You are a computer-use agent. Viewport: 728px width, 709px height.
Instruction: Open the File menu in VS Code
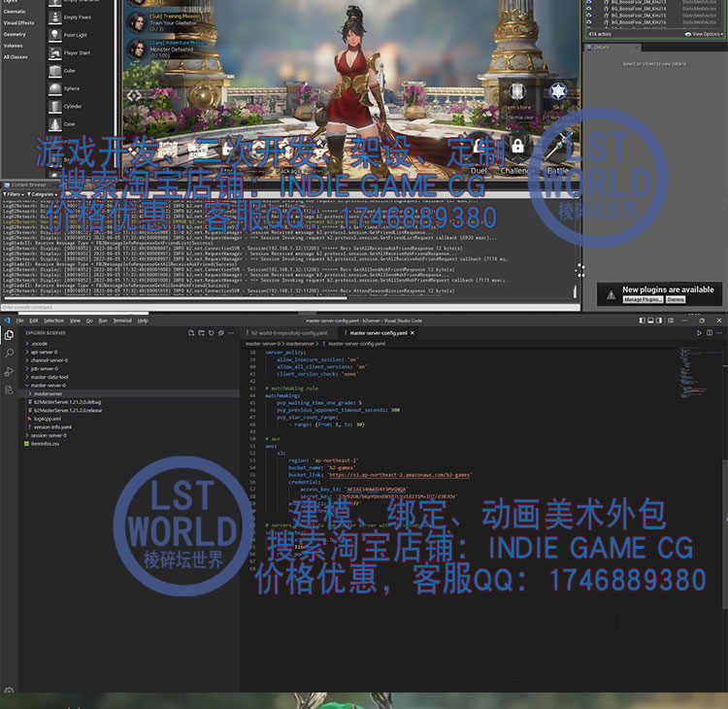coord(20,321)
